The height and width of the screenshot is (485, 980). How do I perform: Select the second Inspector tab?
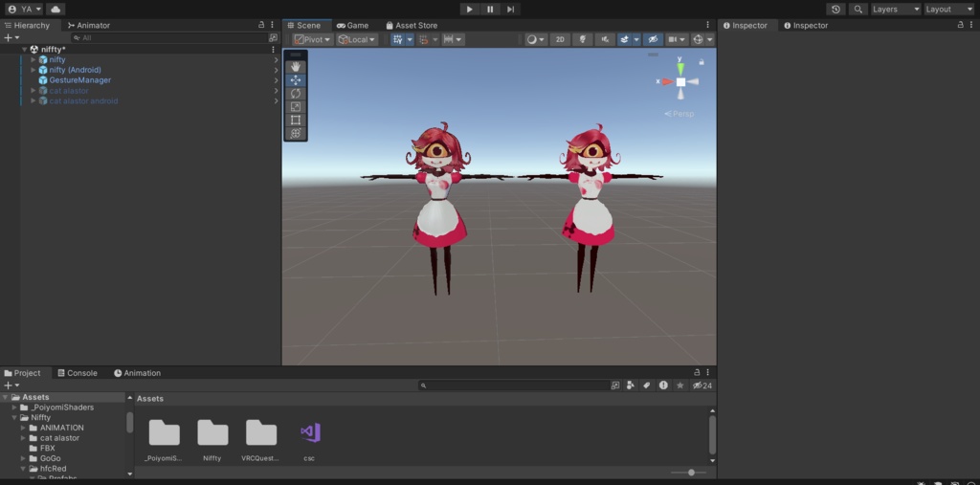(x=806, y=25)
